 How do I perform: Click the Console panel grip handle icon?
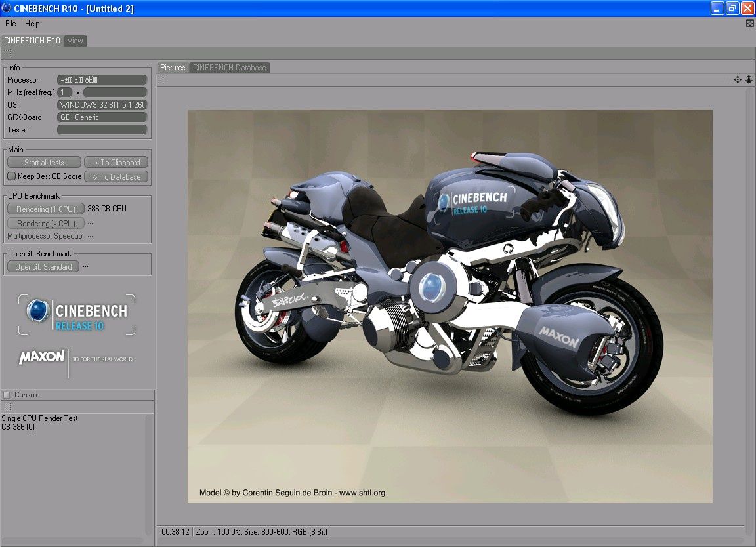pyautogui.click(x=8, y=407)
